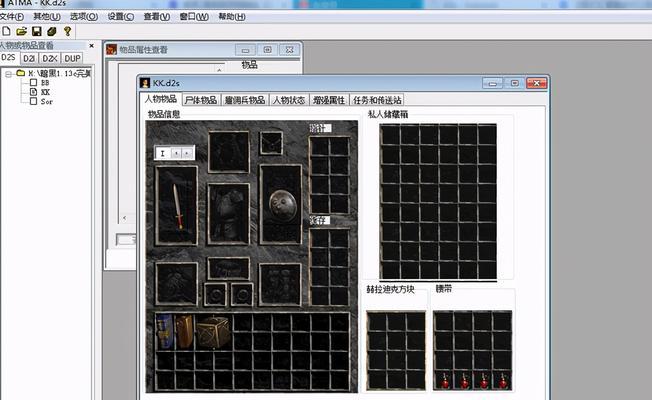Select second red potion in belt
Screen dimensions: 652x400
(464, 380)
